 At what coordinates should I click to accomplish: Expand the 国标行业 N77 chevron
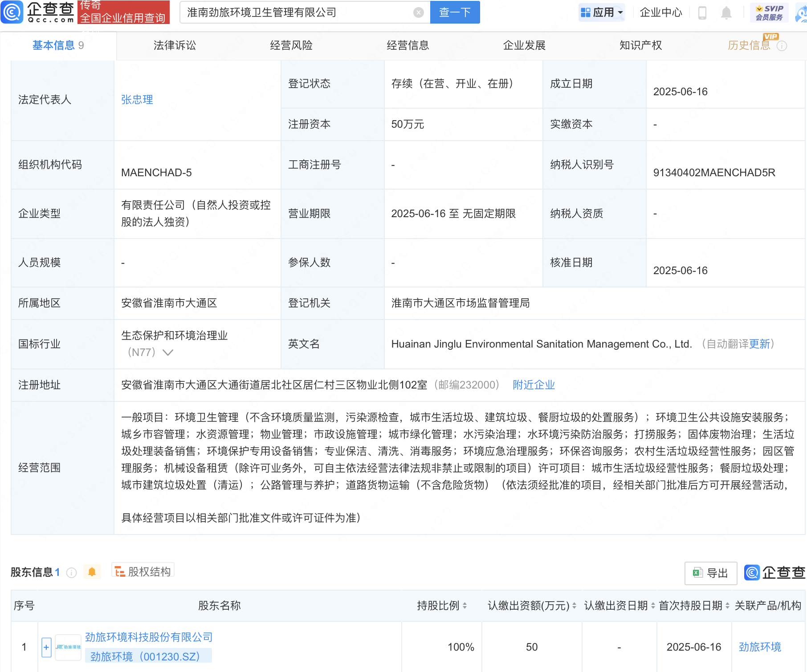point(168,352)
